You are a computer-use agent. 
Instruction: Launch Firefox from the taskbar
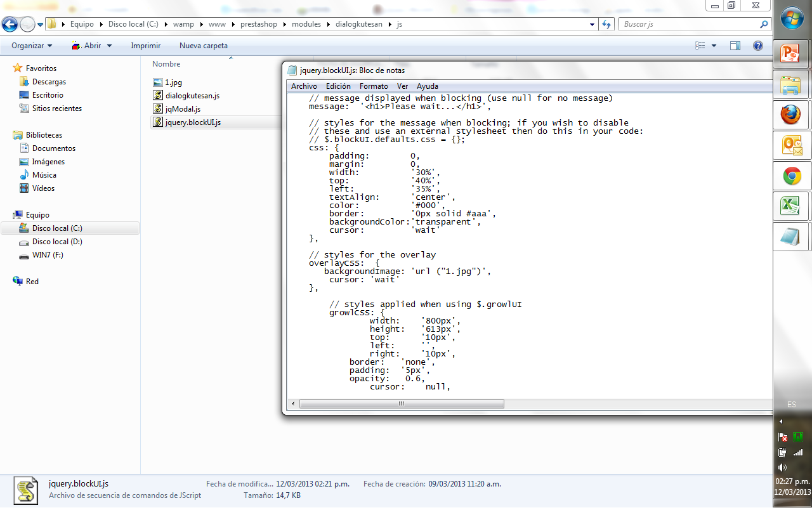pos(791,115)
